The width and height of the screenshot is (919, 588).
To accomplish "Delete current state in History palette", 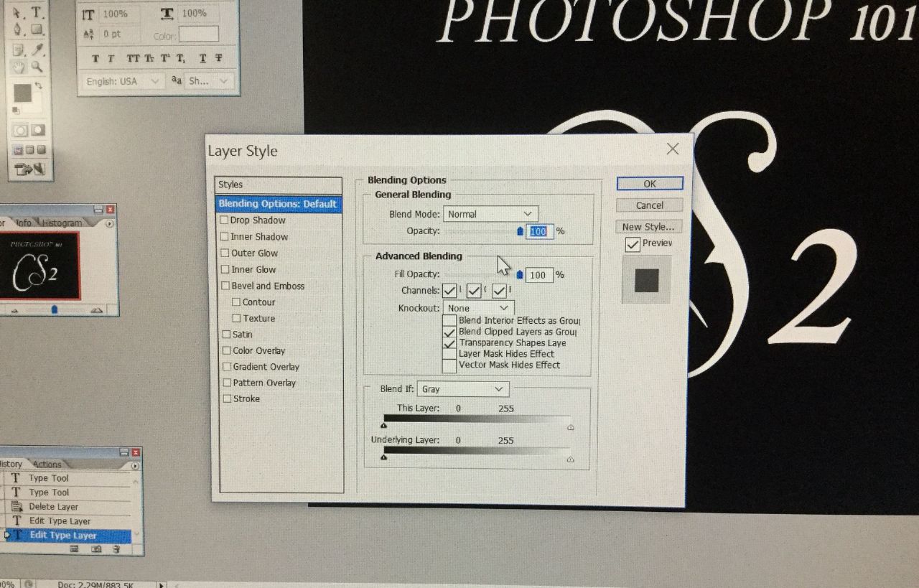I will [x=116, y=549].
